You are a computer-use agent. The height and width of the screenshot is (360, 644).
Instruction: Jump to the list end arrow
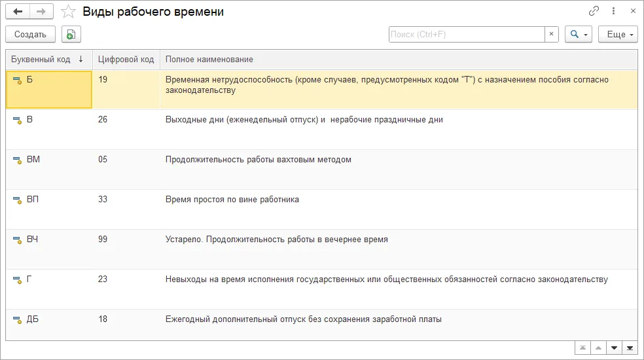[630, 348]
